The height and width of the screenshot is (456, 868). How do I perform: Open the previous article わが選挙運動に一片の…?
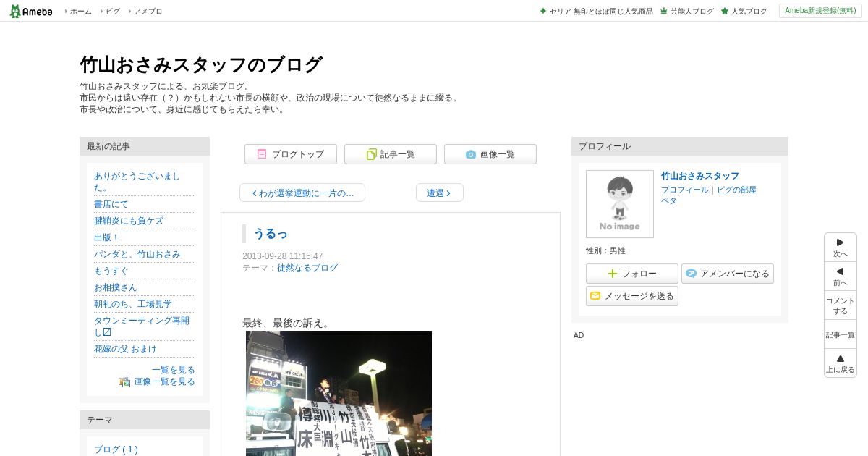(302, 193)
